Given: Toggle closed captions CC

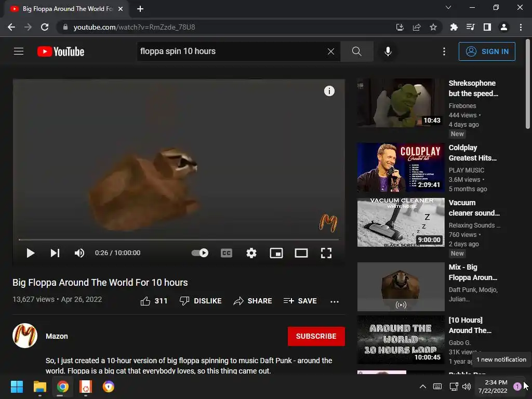Looking at the screenshot, I should point(227,253).
